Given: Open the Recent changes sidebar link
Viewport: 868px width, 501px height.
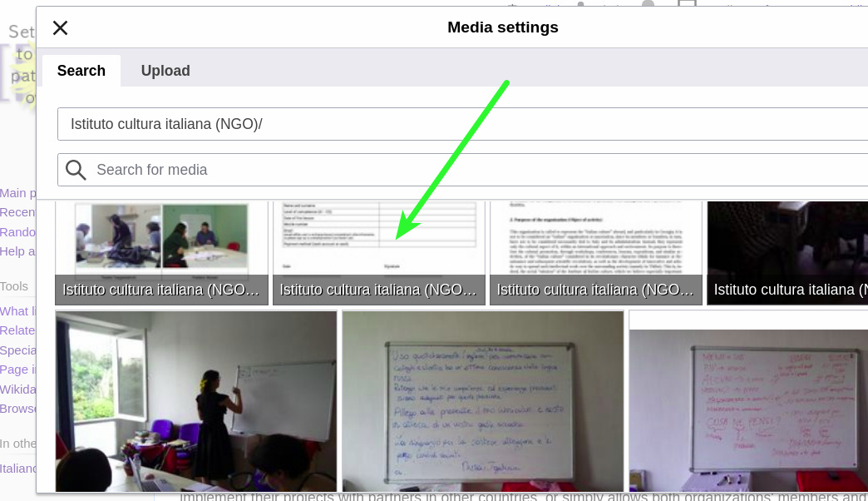Looking at the screenshot, I should [x=17, y=212].
